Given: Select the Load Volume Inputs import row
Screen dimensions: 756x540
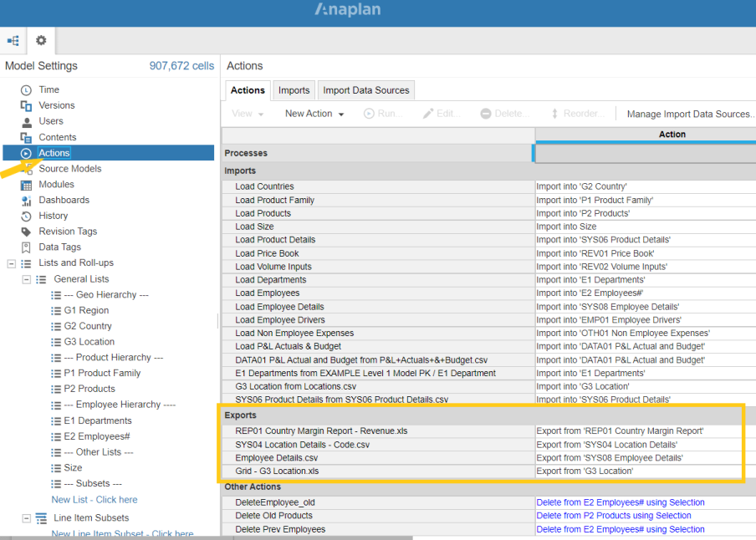Looking at the screenshot, I should (379, 267).
